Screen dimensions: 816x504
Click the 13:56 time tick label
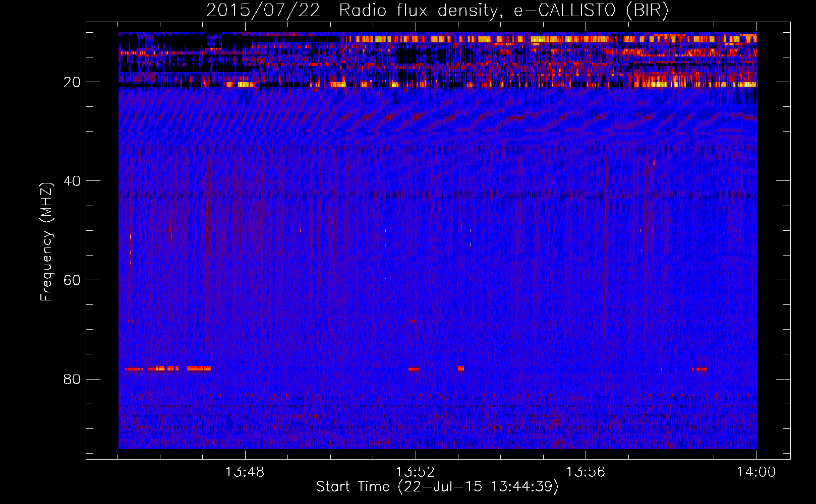pos(586,472)
